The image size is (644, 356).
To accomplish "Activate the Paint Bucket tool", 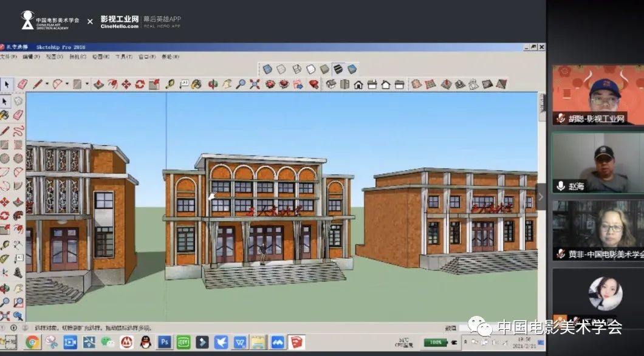I will [197, 84].
